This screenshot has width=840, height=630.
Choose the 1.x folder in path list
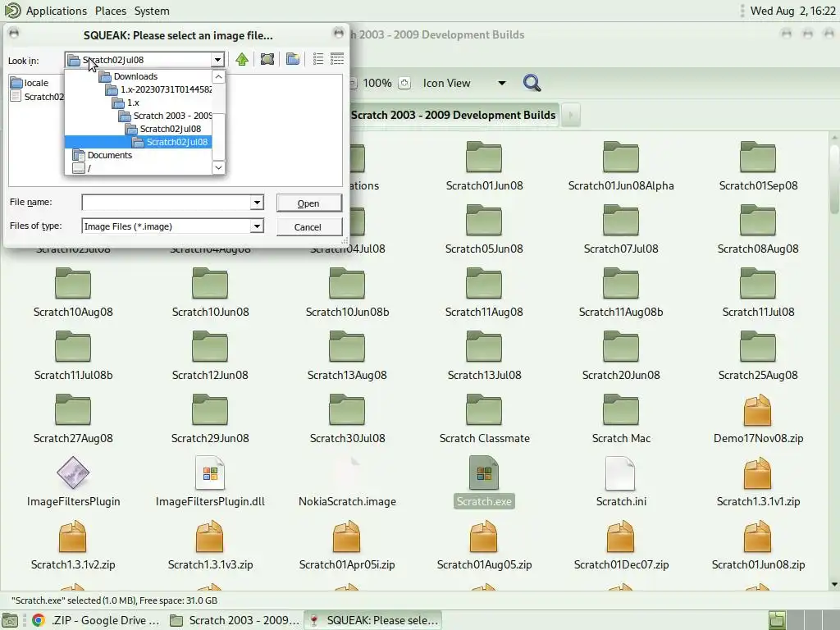(x=126, y=103)
